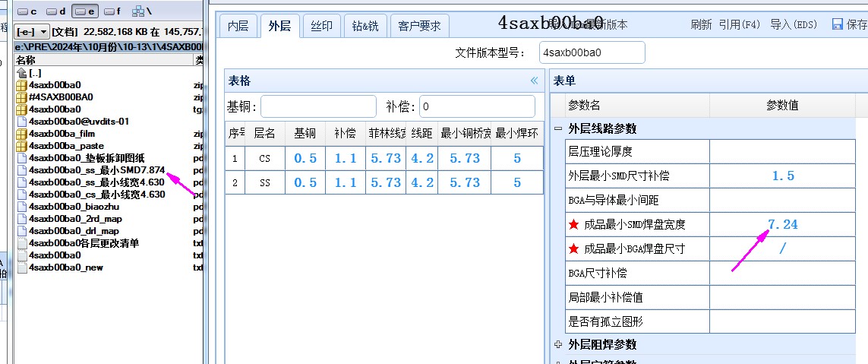Click the 名称 column header
Viewport: 868px width, 364px height.
103,60
